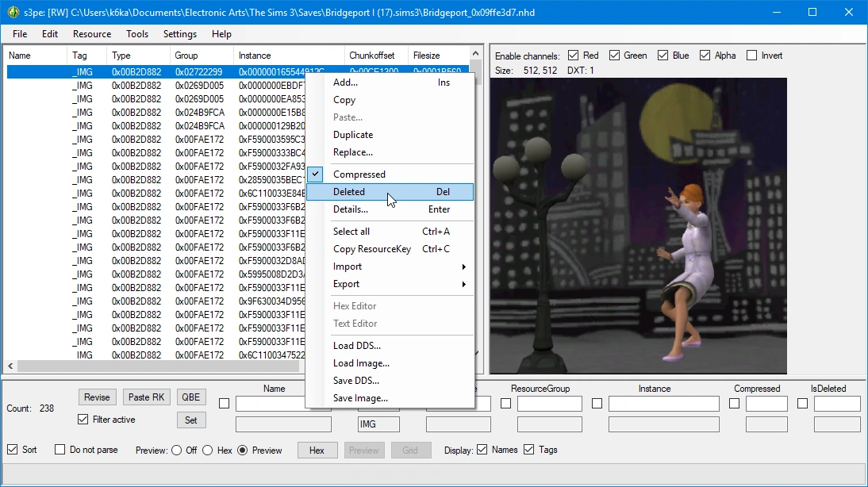Sort list by the Name column header

(x=36, y=56)
